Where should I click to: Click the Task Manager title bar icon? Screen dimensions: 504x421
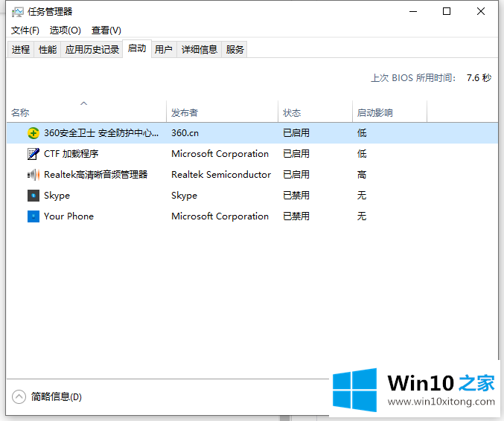(x=17, y=12)
